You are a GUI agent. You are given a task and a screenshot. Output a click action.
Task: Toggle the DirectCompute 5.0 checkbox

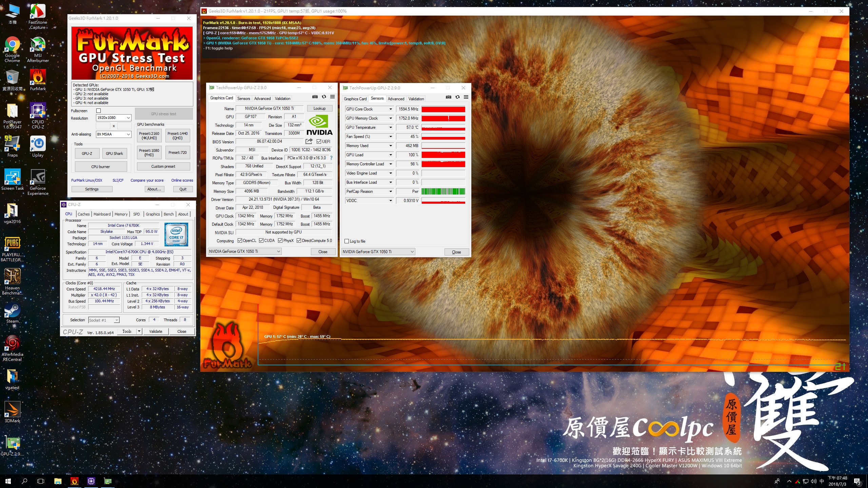299,241
